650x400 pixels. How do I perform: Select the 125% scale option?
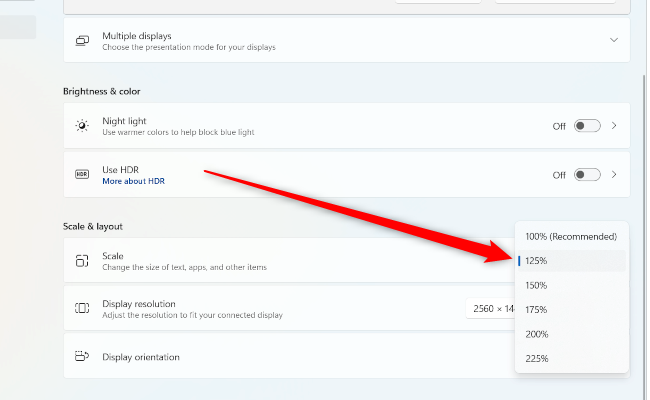pyautogui.click(x=571, y=261)
